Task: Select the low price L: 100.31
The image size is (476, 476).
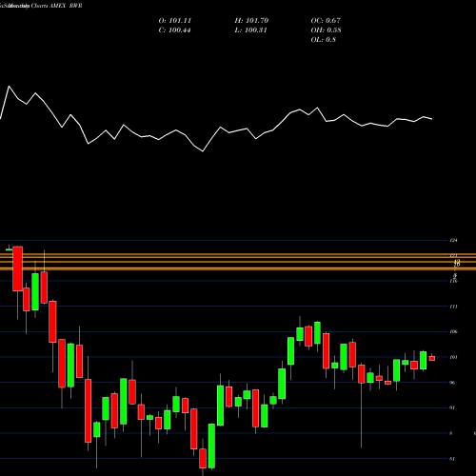Action: point(250,30)
